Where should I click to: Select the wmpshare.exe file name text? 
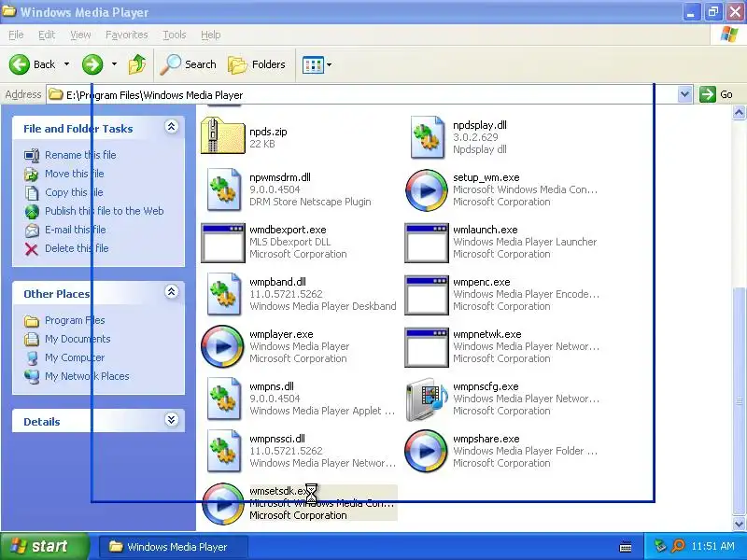(486, 439)
